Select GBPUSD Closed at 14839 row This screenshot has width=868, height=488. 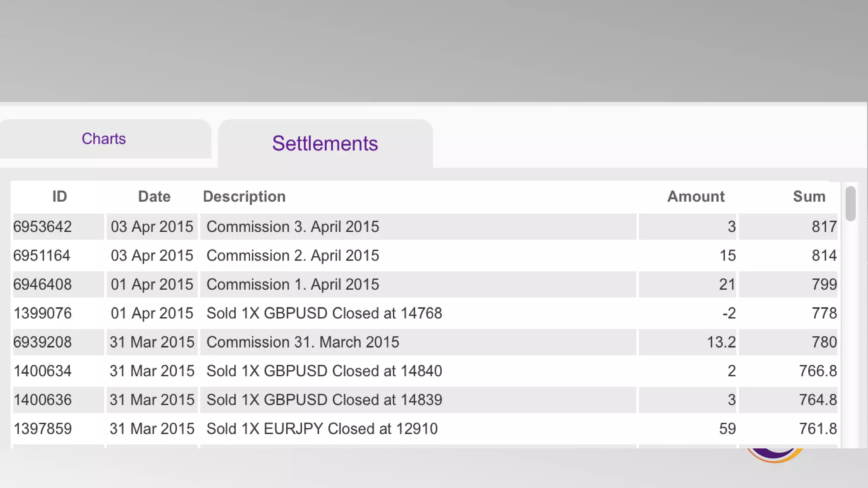coord(324,399)
